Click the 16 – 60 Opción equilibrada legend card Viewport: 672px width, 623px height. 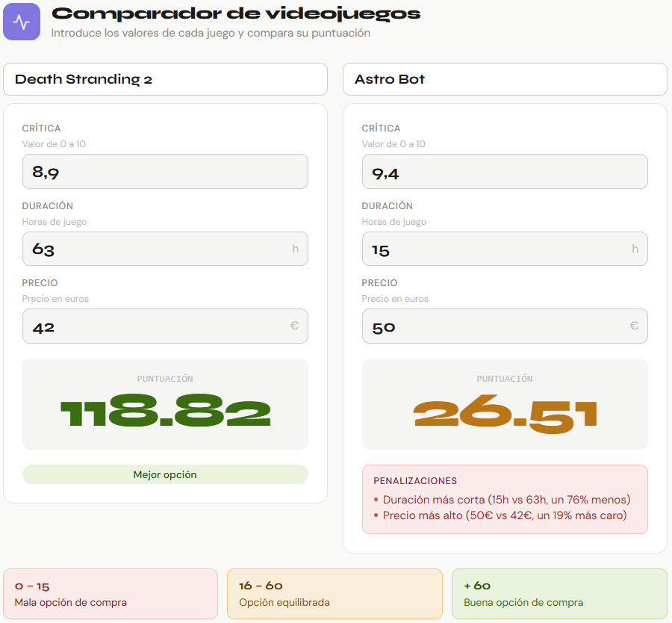tap(335, 594)
